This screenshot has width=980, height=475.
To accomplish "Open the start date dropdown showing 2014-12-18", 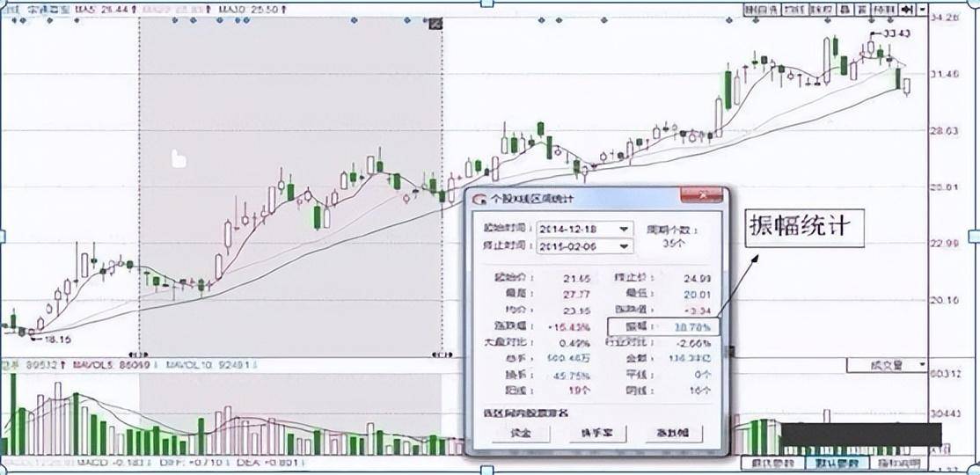I will tap(584, 229).
